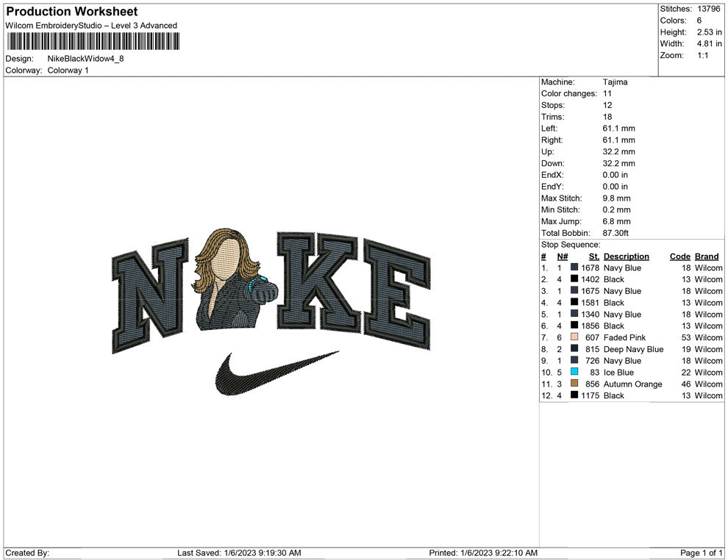This screenshot has width=728, height=560.
Task: Click the Faded Pink color swatch
Action: tap(574, 337)
